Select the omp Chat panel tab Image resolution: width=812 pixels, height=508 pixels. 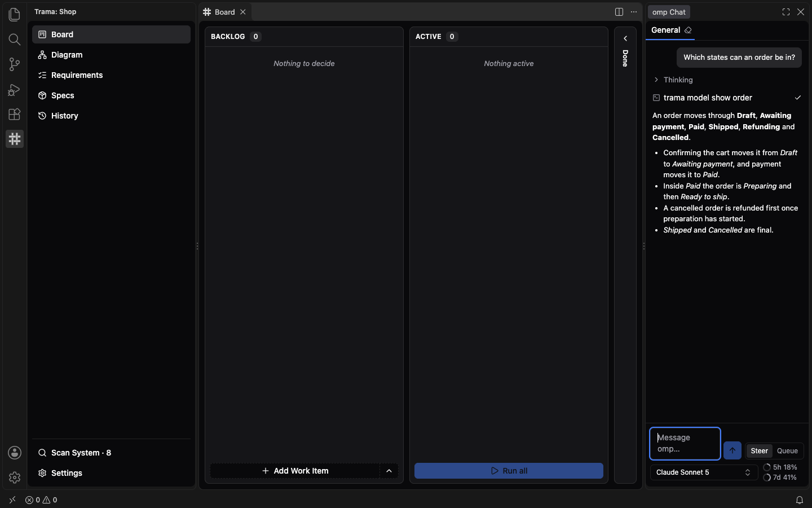click(x=669, y=12)
